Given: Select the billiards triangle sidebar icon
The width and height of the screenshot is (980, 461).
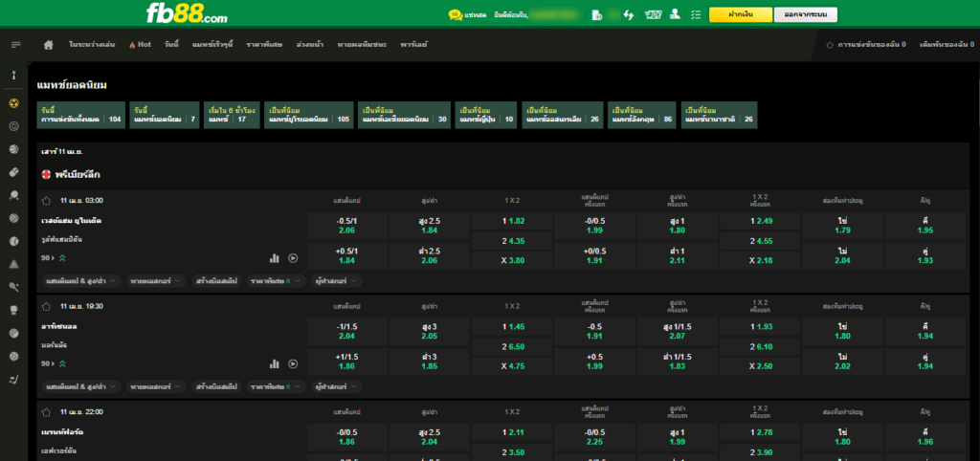Looking at the screenshot, I should click(13, 264).
